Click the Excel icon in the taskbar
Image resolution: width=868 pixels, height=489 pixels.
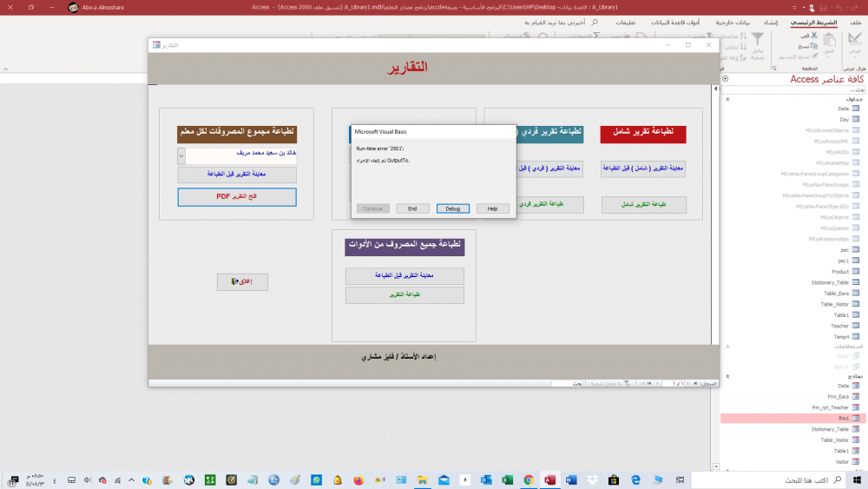(x=508, y=479)
